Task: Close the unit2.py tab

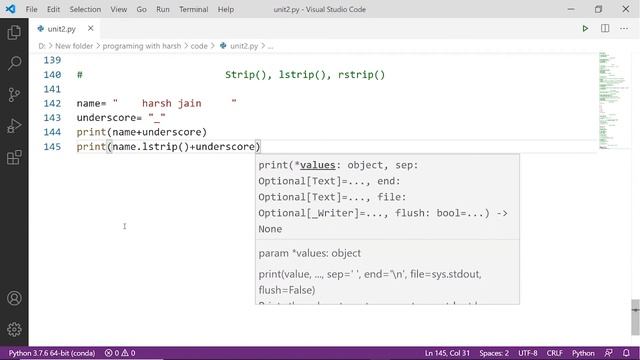Action: coord(91,29)
